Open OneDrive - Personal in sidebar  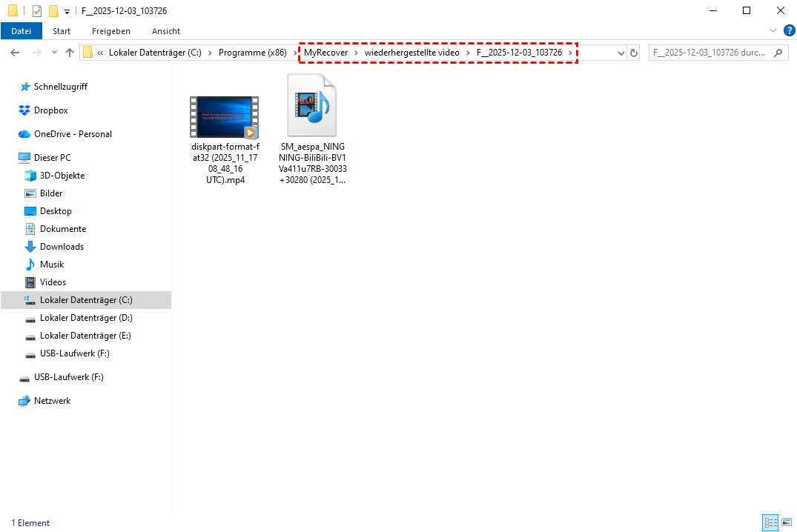click(x=73, y=134)
